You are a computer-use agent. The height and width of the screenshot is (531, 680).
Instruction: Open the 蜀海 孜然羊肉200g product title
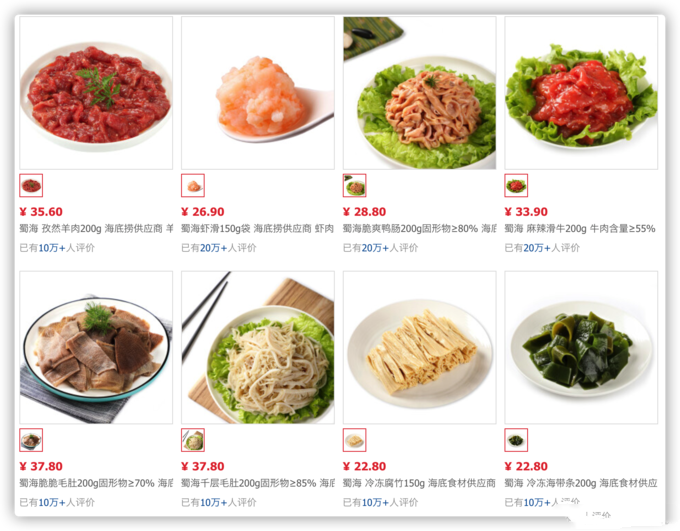point(96,229)
